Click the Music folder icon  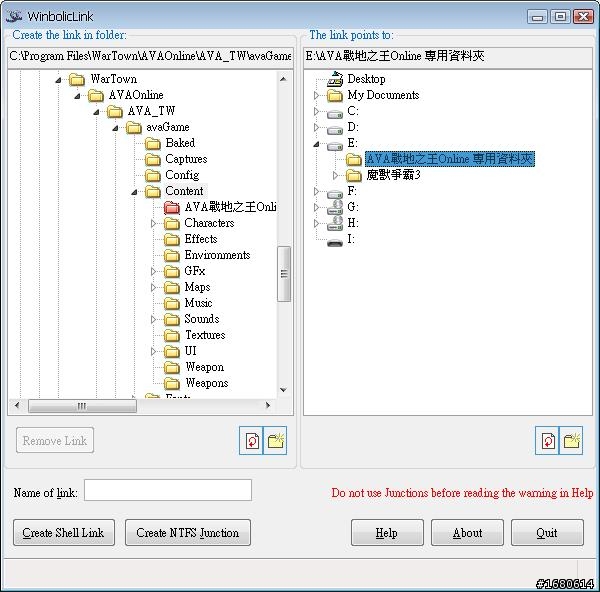click(172, 303)
